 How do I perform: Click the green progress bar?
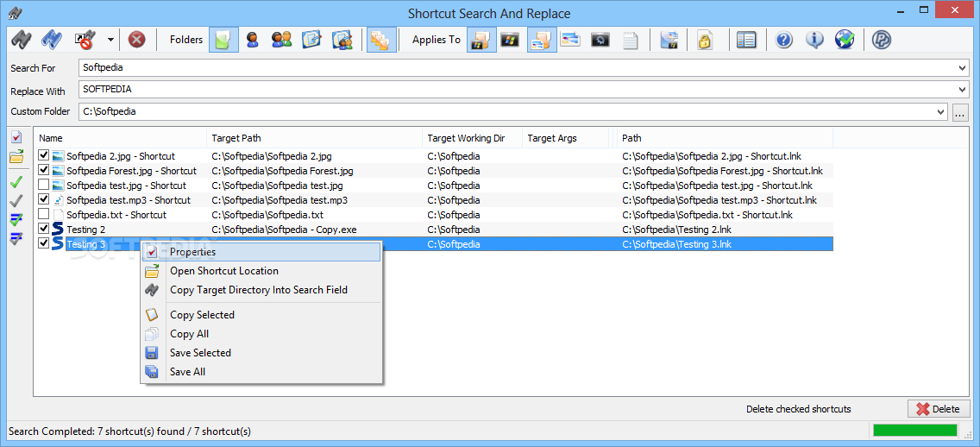[914, 430]
